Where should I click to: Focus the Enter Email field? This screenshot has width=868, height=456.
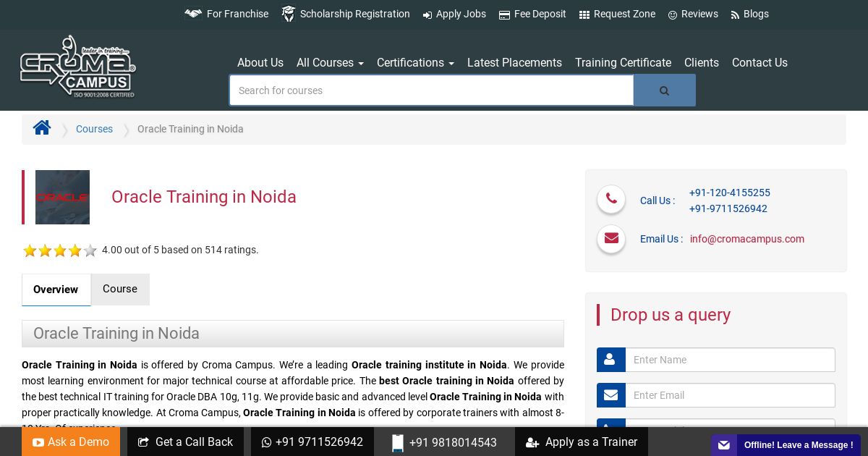point(730,395)
